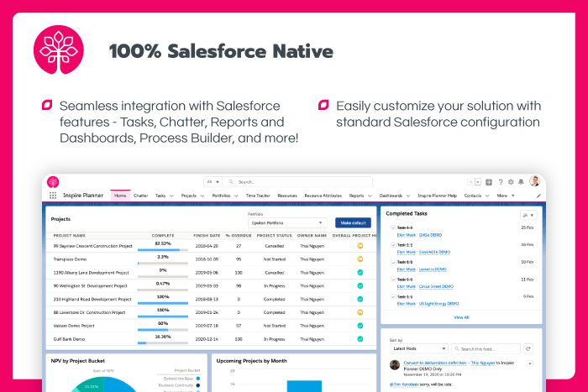588x392 pixels.
Task: Open the Latest Posts sort dropdown
Action: pos(419,348)
